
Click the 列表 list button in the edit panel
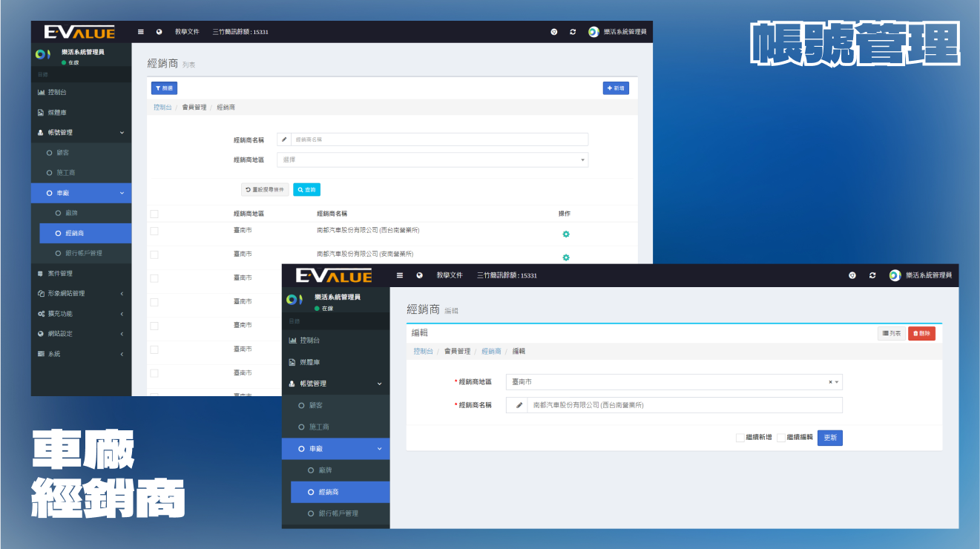(x=892, y=334)
